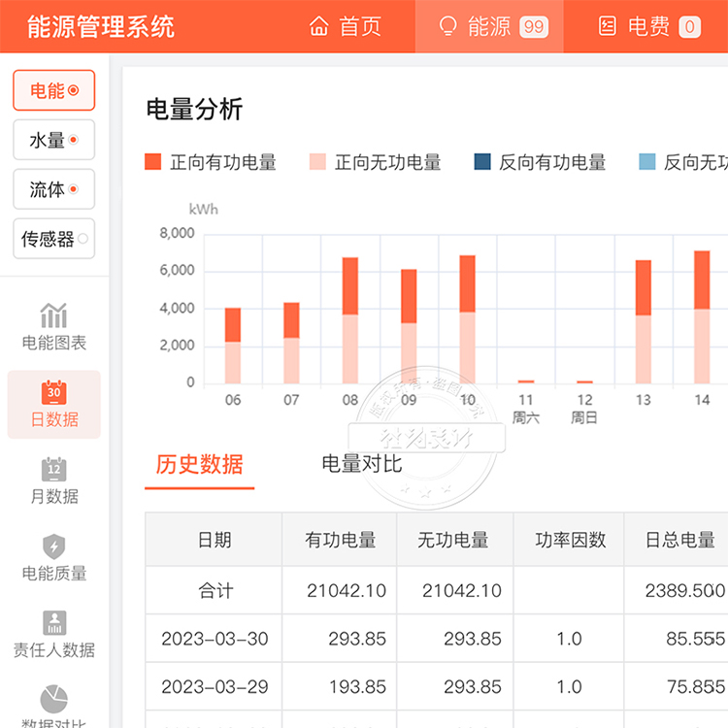This screenshot has width=728, height=728.
Task: Open the 责任人数据 person icon
Action: pyautogui.click(x=54, y=622)
